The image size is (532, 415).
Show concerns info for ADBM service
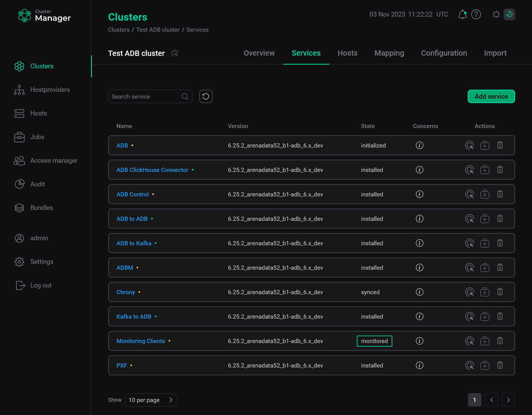[x=419, y=267]
